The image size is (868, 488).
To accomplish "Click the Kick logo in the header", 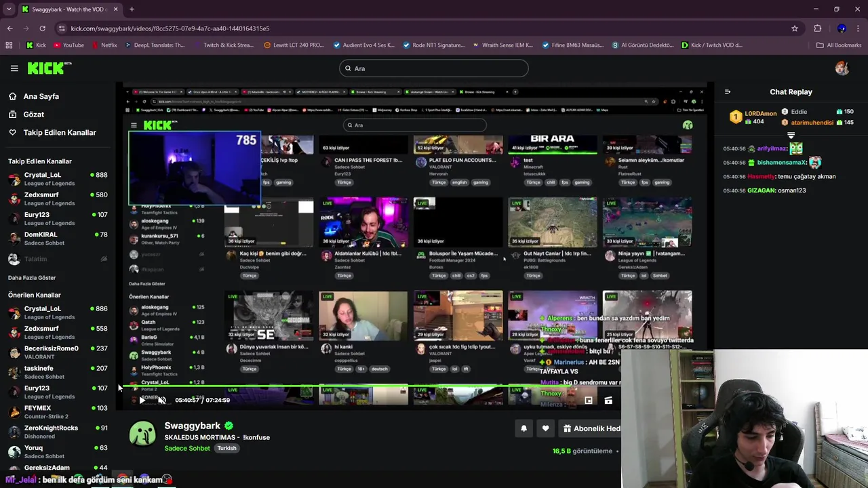I will [50, 68].
